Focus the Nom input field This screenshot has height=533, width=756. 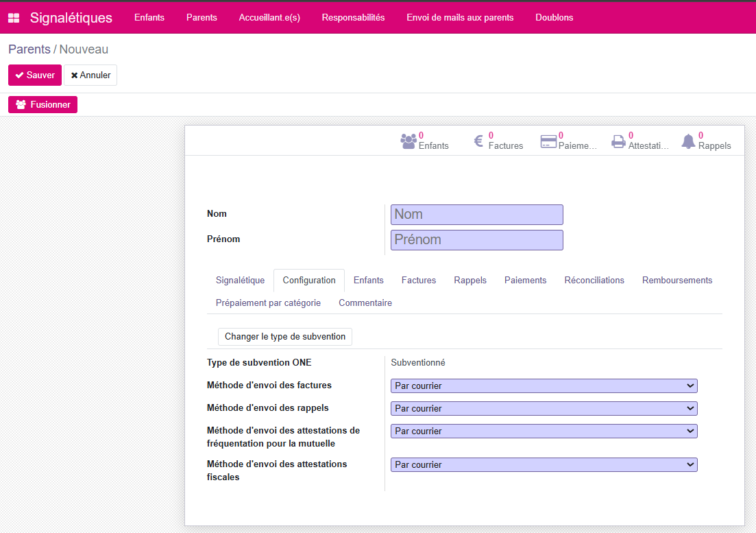pyautogui.click(x=477, y=215)
